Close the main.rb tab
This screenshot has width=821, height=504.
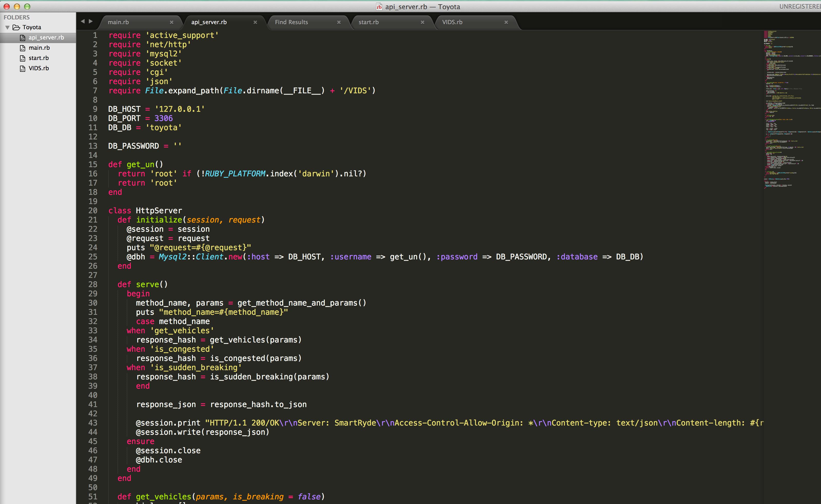point(171,22)
